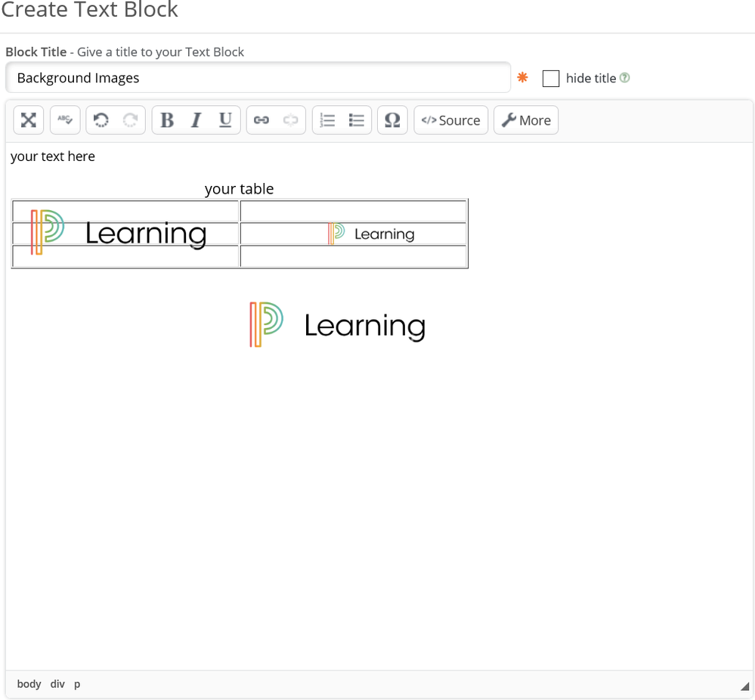This screenshot has width=755, height=700.
Task: Click the 'your text here' line
Action: pyautogui.click(x=52, y=156)
